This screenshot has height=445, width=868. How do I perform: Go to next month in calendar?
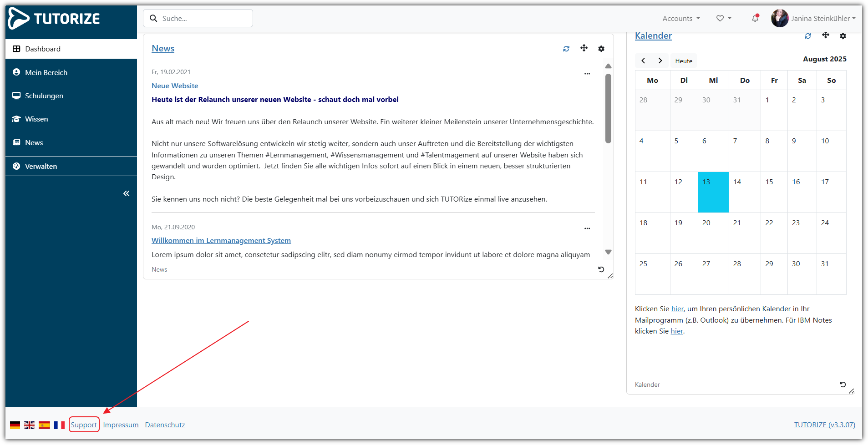[660, 61]
